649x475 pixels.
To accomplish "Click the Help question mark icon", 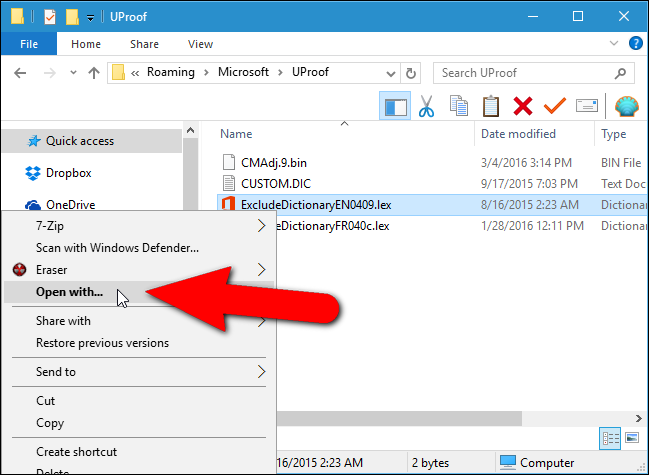I will point(636,43).
